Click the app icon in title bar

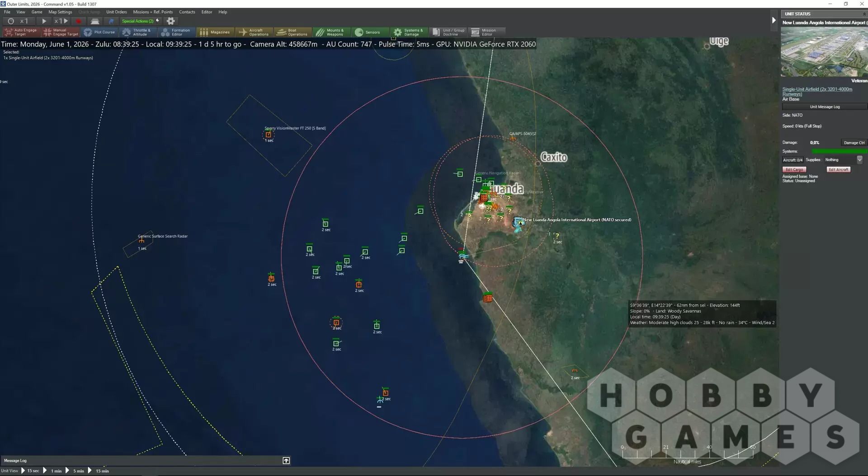pyautogui.click(x=3, y=4)
